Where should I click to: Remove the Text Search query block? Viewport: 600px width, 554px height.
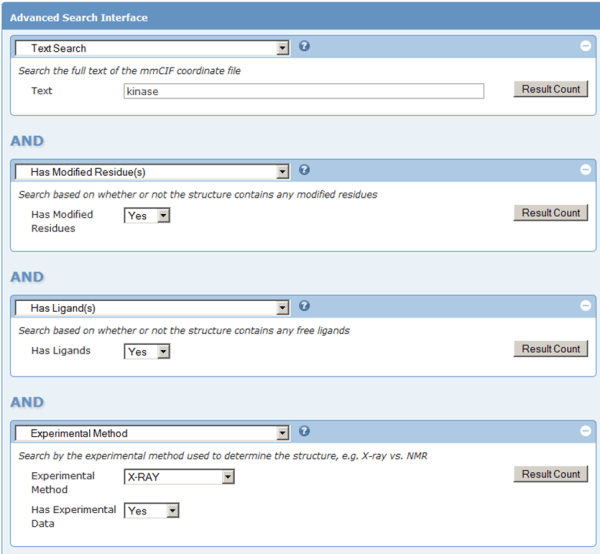coord(585,46)
